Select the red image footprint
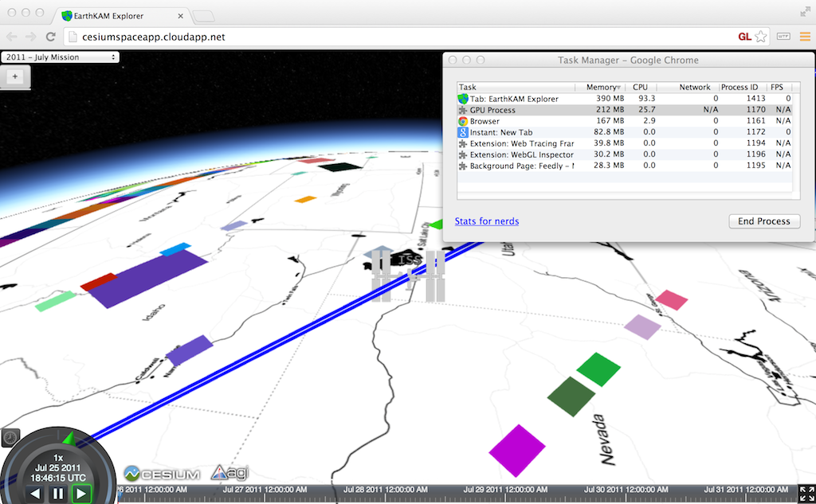The width and height of the screenshot is (816, 504). pyautogui.click(x=99, y=282)
